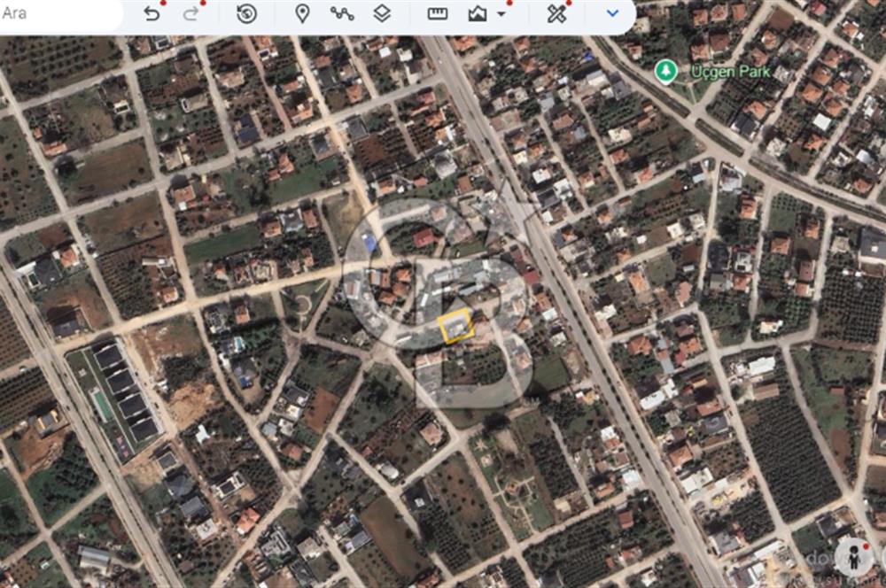Click the long green swimming pool
The height and width of the screenshot is (588, 886).
pos(104,406)
